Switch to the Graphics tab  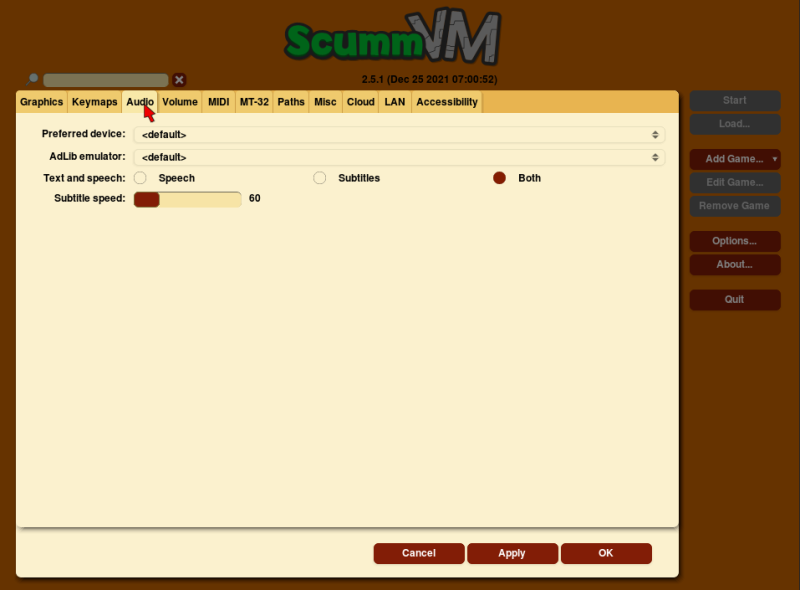click(x=41, y=102)
